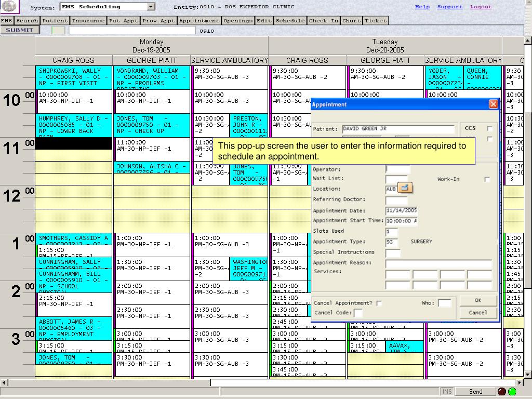Image resolution: width=532 pixels, height=399 pixels.
Task: Open the CUNNINGHAMM, BILL appointment
Action: coord(73,281)
